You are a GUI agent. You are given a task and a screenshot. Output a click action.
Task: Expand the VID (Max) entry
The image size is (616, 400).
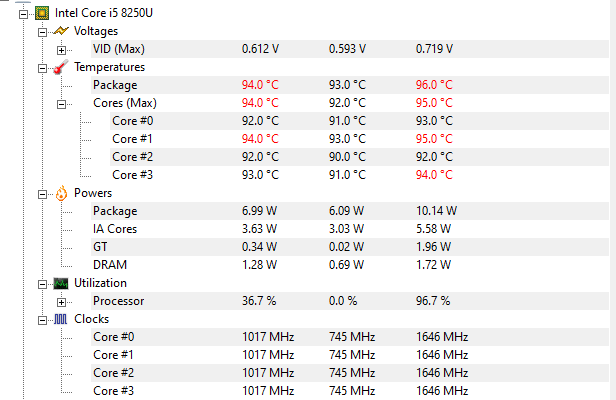(x=61, y=50)
